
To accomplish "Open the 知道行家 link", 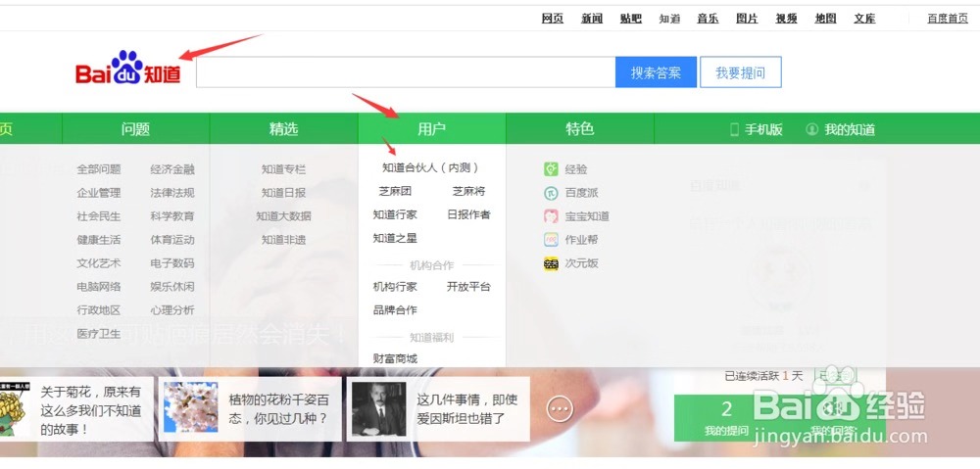I will pos(395,214).
